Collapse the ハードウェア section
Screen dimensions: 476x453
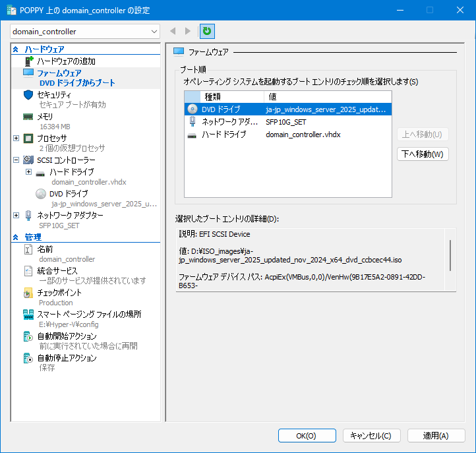(x=16, y=49)
